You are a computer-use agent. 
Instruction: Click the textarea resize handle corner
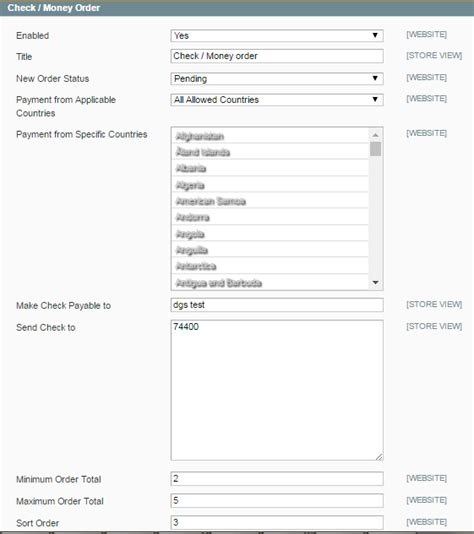(x=379, y=457)
